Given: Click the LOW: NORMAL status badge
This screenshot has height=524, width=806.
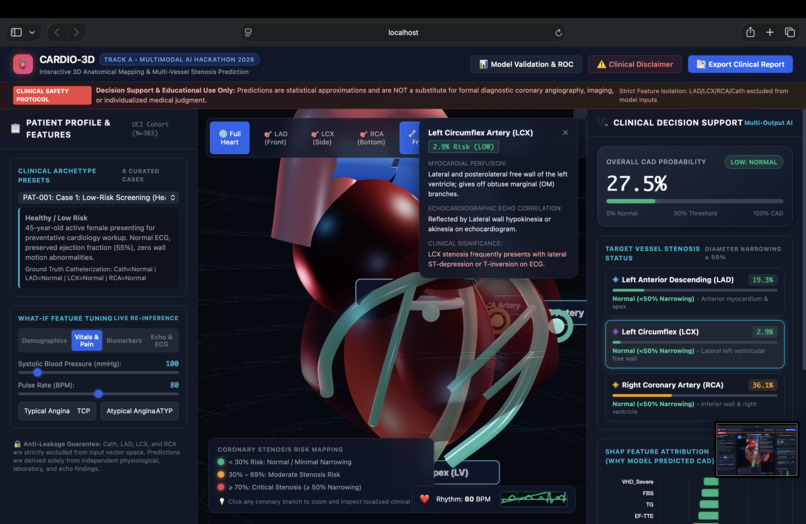Looking at the screenshot, I should pos(754,162).
